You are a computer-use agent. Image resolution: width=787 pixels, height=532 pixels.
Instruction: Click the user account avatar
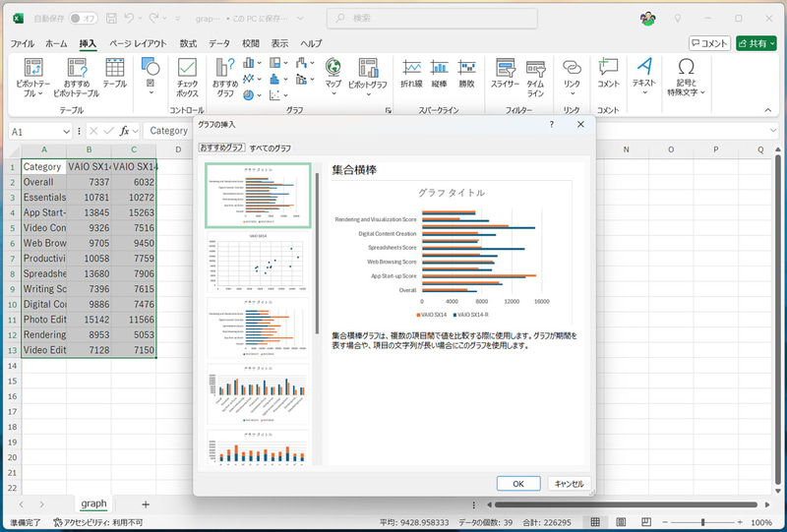(x=648, y=19)
